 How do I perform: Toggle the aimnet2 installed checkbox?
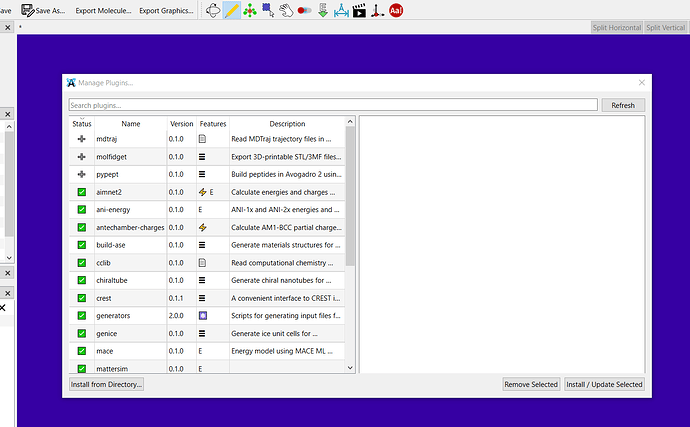click(x=82, y=192)
